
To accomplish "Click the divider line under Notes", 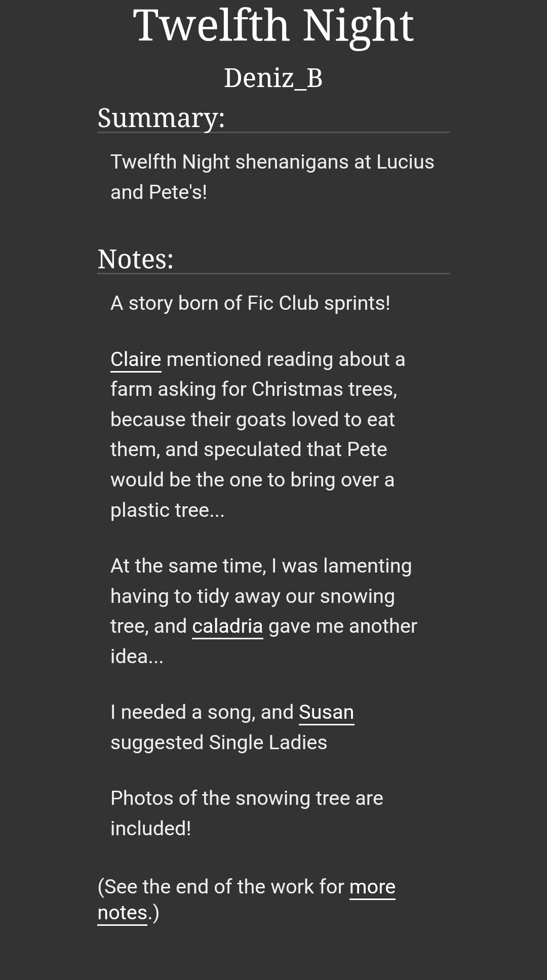I will (273, 274).
